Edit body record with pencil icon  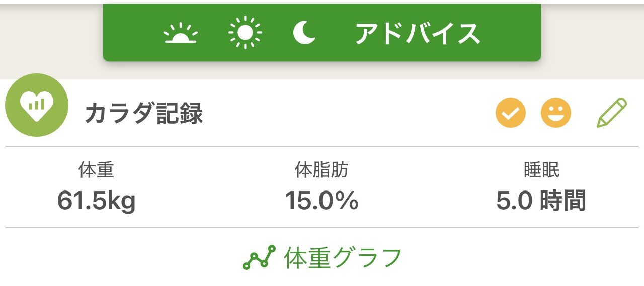tap(612, 113)
